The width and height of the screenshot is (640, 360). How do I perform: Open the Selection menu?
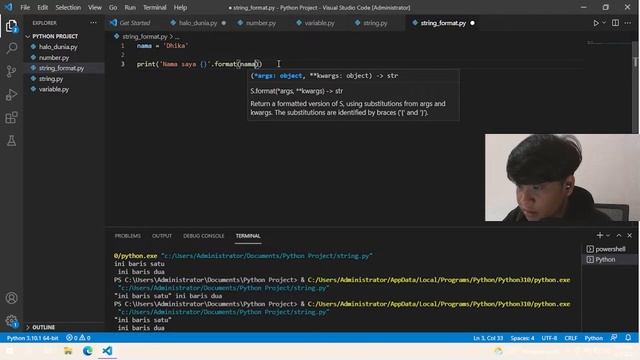click(68, 7)
